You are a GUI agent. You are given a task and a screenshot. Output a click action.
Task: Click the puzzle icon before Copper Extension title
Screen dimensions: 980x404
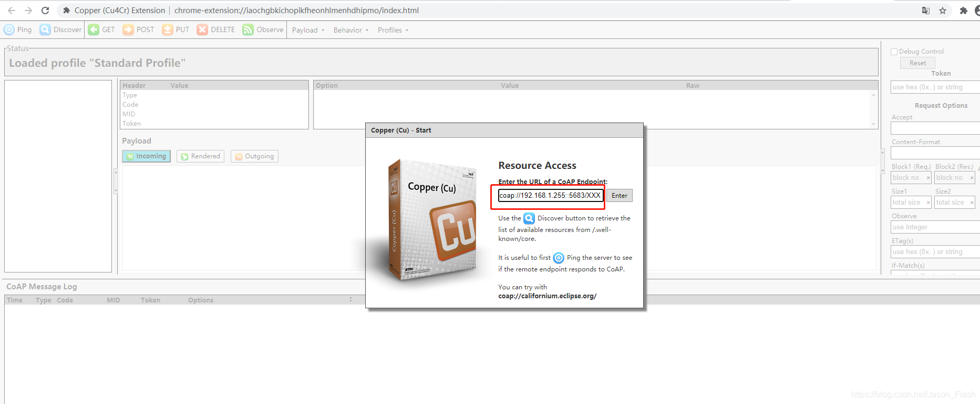[66, 11]
